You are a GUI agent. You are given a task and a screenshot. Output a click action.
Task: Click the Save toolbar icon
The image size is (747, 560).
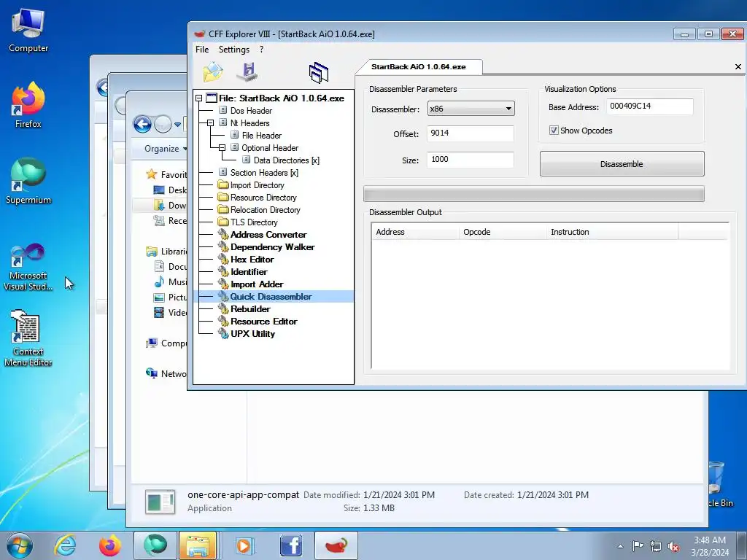click(248, 72)
